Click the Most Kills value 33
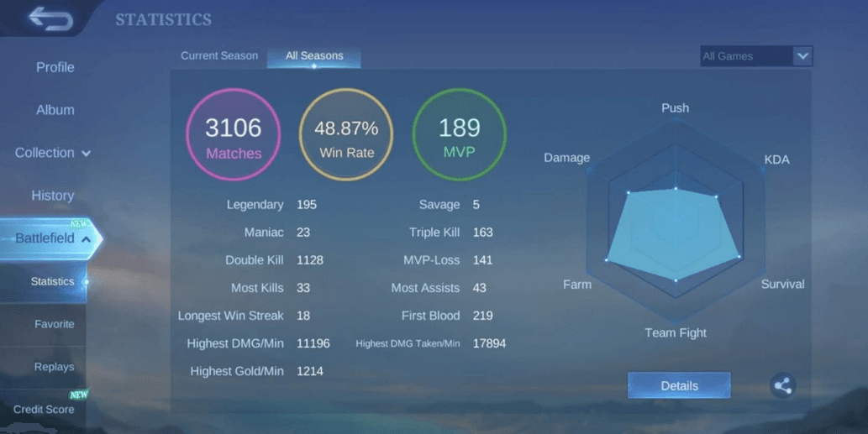868x434 pixels. 303,287
